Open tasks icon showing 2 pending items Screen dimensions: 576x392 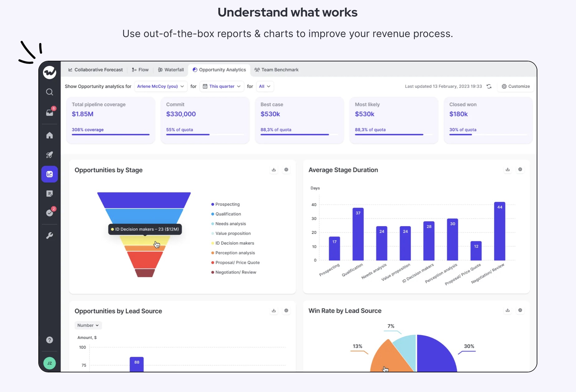(x=49, y=213)
